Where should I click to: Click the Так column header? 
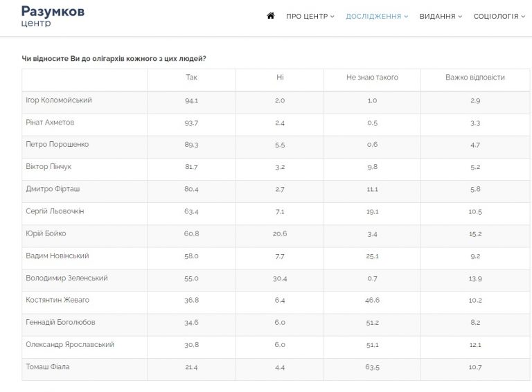pos(191,78)
